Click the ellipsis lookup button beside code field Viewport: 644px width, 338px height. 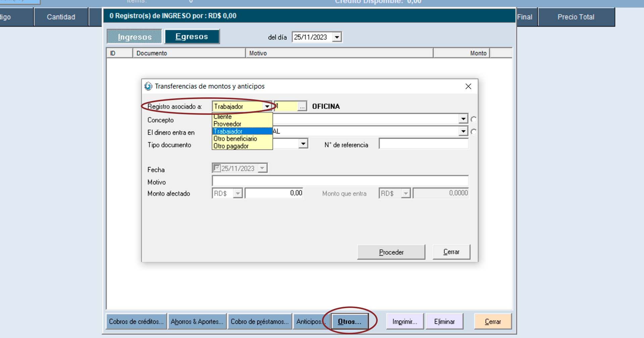pyautogui.click(x=302, y=106)
